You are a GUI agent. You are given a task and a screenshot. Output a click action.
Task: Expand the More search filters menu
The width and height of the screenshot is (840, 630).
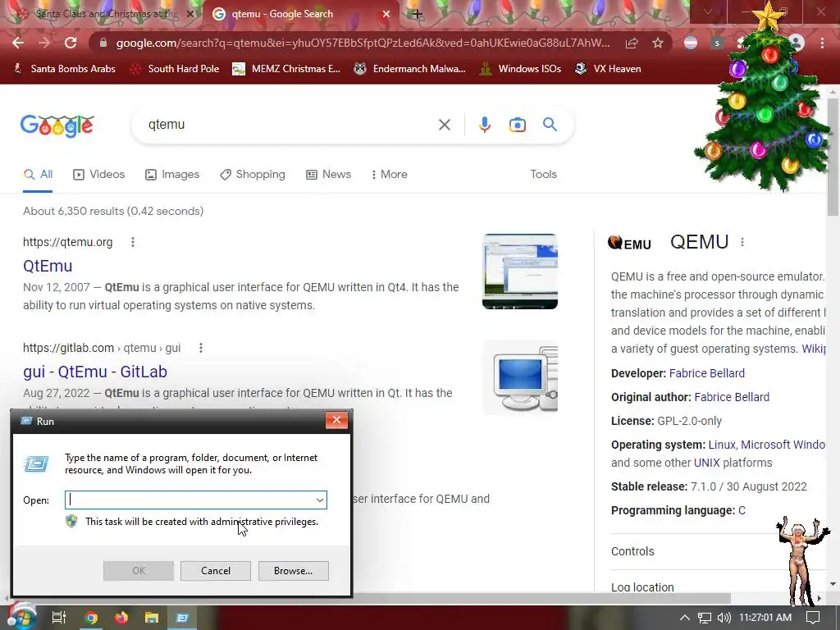tap(390, 174)
